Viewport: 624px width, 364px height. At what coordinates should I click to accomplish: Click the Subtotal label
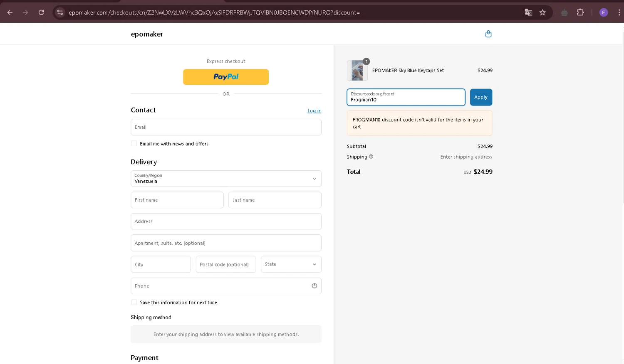click(357, 146)
